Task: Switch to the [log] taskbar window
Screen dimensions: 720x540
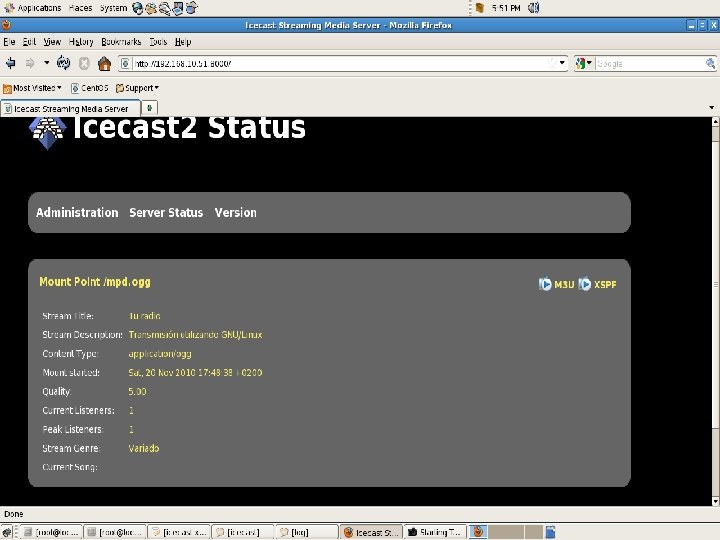Action: pos(307,532)
